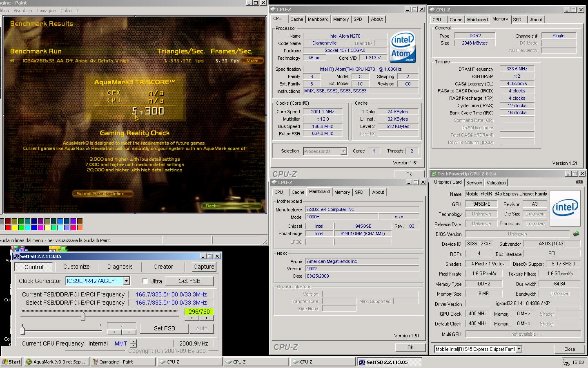Click the safely remove hardware tray icon

pyautogui.click(x=566, y=362)
